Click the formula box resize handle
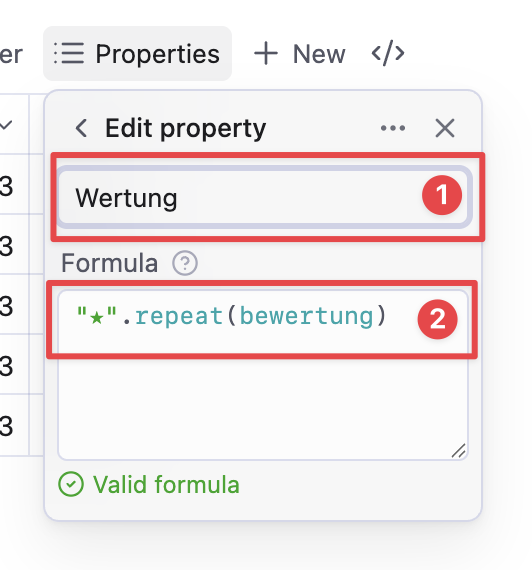Image resolution: width=532 pixels, height=570 pixels. pyautogui.click(x=459, y=451)
